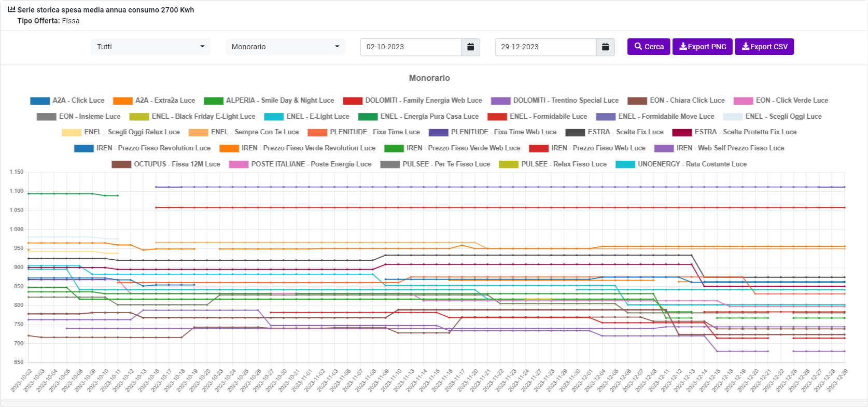Screen dimensions: 868x407
Task: Click the ENEL - Formidabile Luce red swatch
Action: pos(497,117)
